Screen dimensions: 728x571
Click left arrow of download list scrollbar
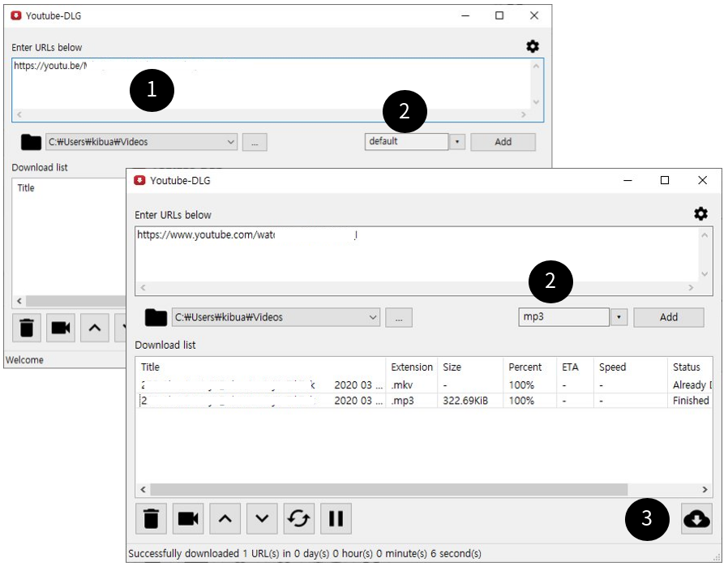pos(143,490)
